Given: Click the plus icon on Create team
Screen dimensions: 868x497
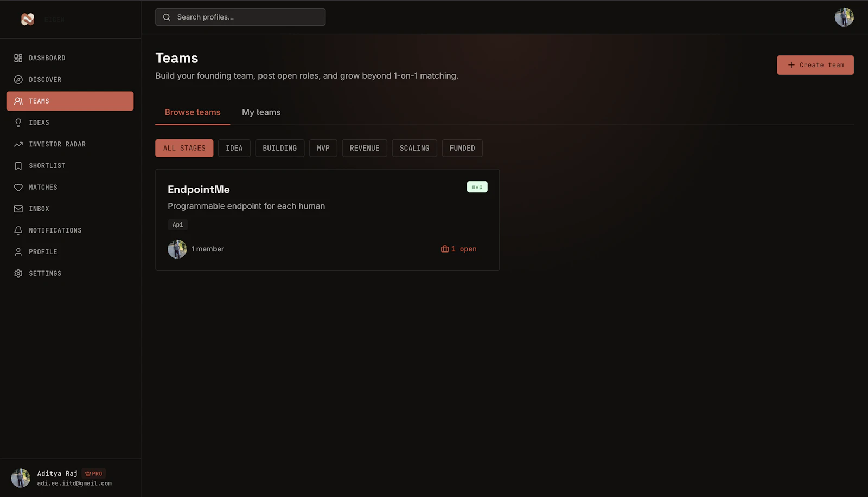Looking at the screenshot, I should point(791,65).
